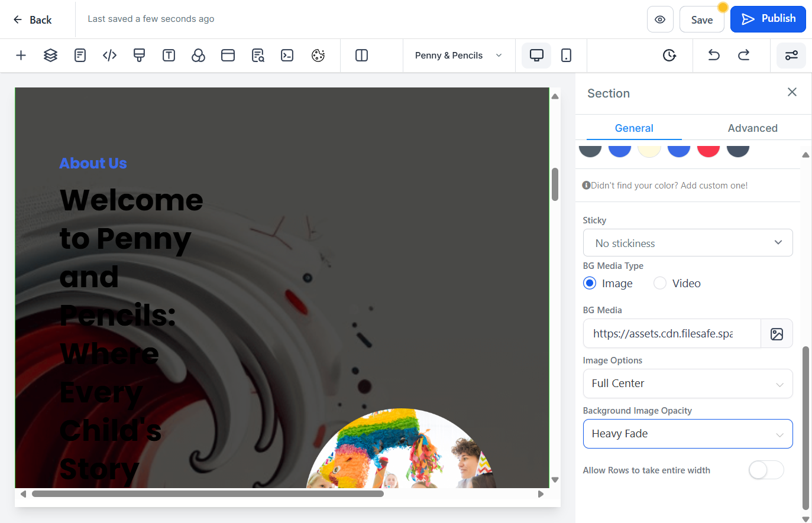Screen dimensions: 812x523
Task: Open the overlapping circles color icon
Action: [x=198, y=56]
